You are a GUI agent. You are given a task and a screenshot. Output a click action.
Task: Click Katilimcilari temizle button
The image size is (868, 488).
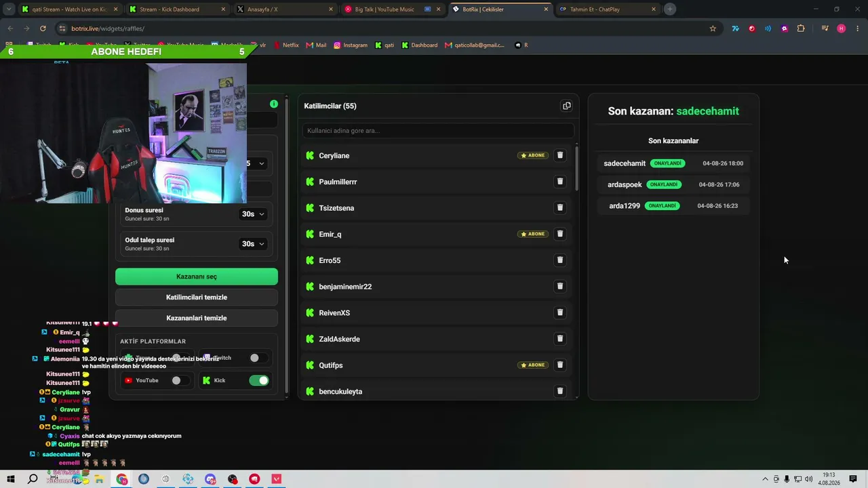197,298
